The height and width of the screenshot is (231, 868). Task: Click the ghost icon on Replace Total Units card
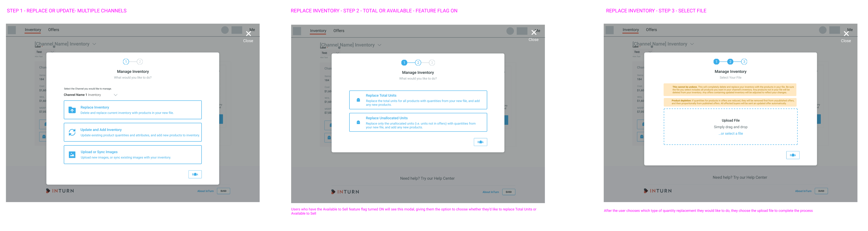[x=358, y=100]
